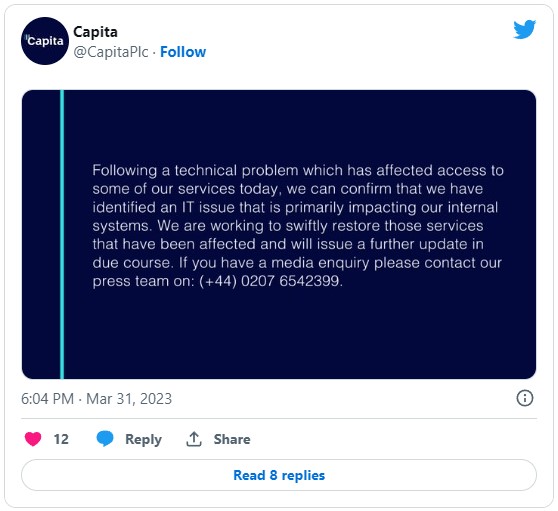Open the Twitter info circle icon

pos(525,398)
